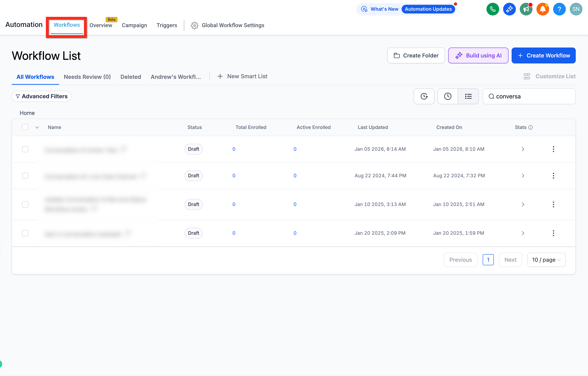
Task: Select Andrew's Workfl... smart list tab
Action: point(176,77)
